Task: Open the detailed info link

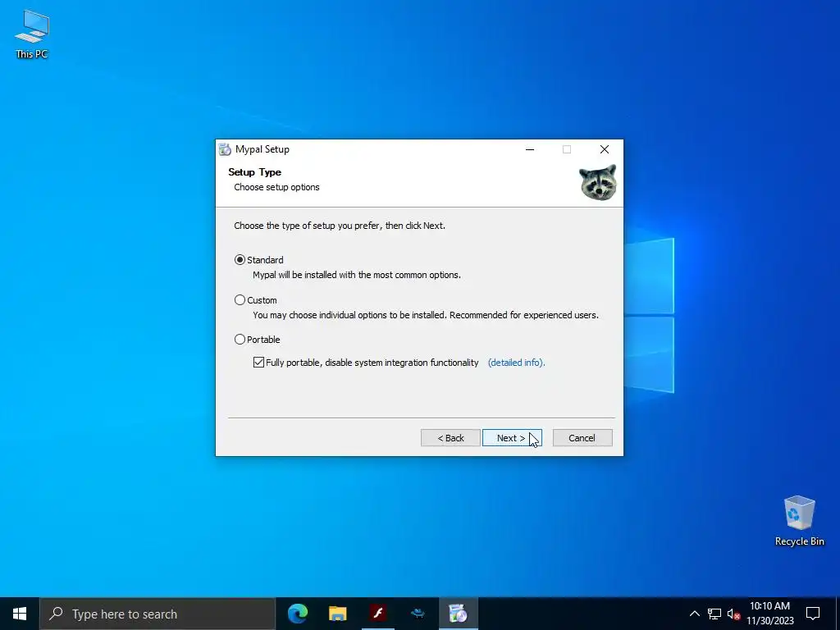Action: (516, 363)
